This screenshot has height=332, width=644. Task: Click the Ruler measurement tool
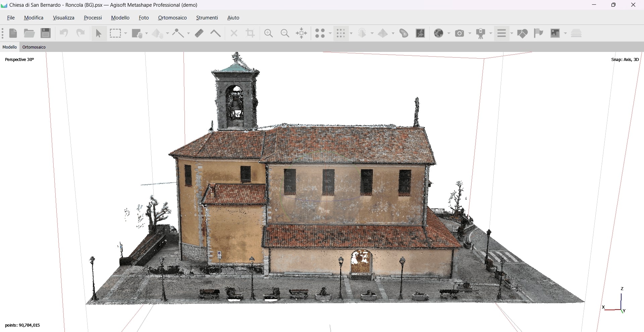click(x=199, y=34)
